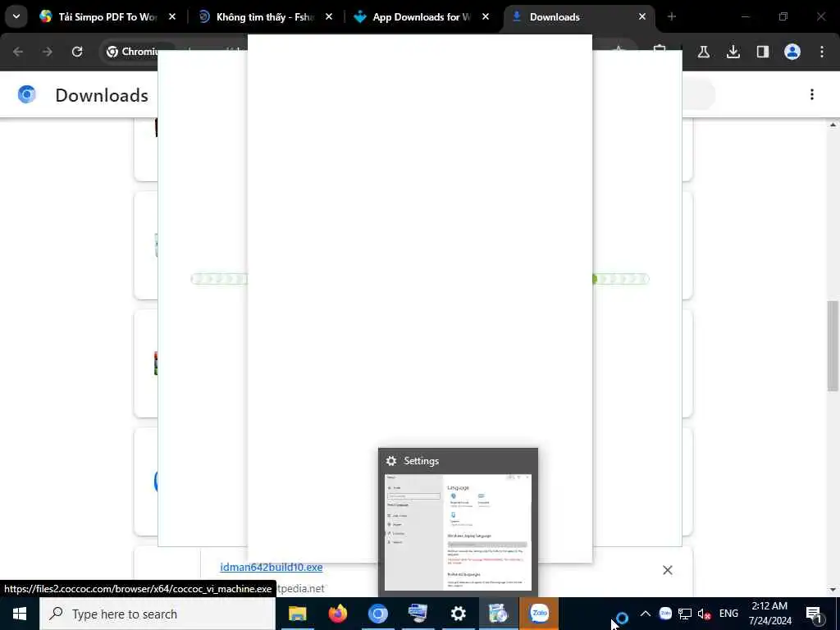Screen dimensions: 840x630
Task: Toggle the side panel icon
Action: tap(762, 52)
